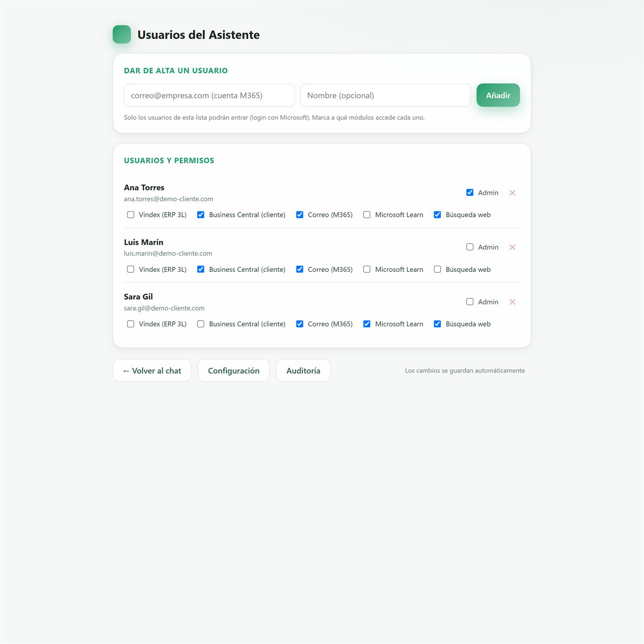The height and width of the screenshot is (644, 644).
Task: Grant Admin rights to Sara Gil
Action: pos(470,301)
